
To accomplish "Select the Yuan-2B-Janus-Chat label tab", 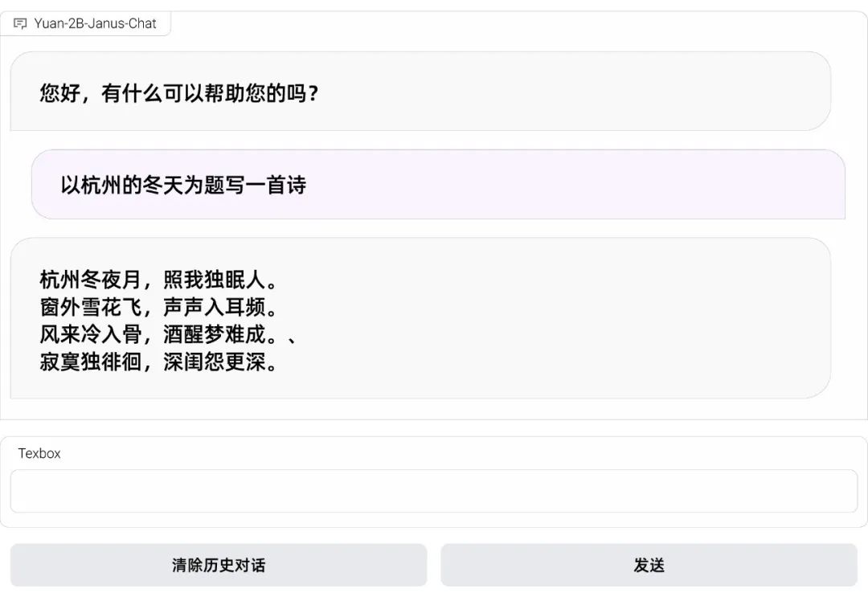I will coord(95,23).
